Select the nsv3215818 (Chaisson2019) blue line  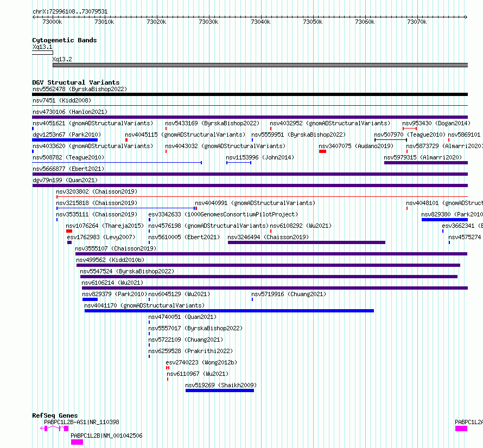pyautogui.click(x=126, y=208)
